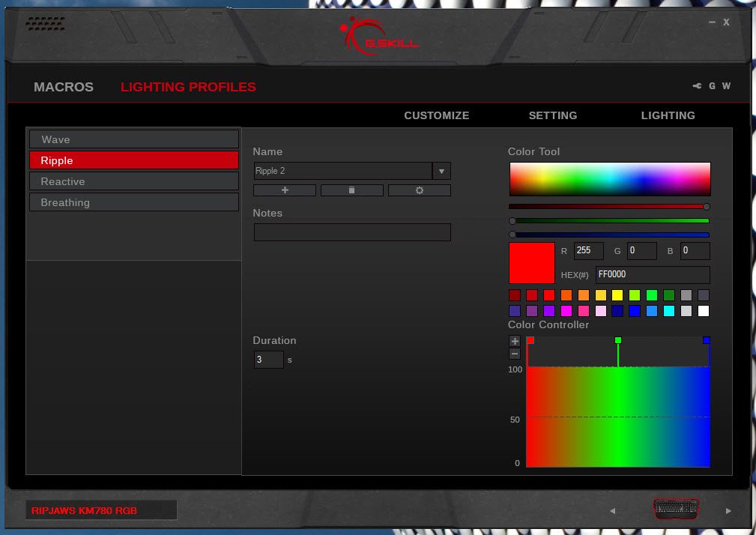
Task: Click the Notes text field
Action: 352,232
